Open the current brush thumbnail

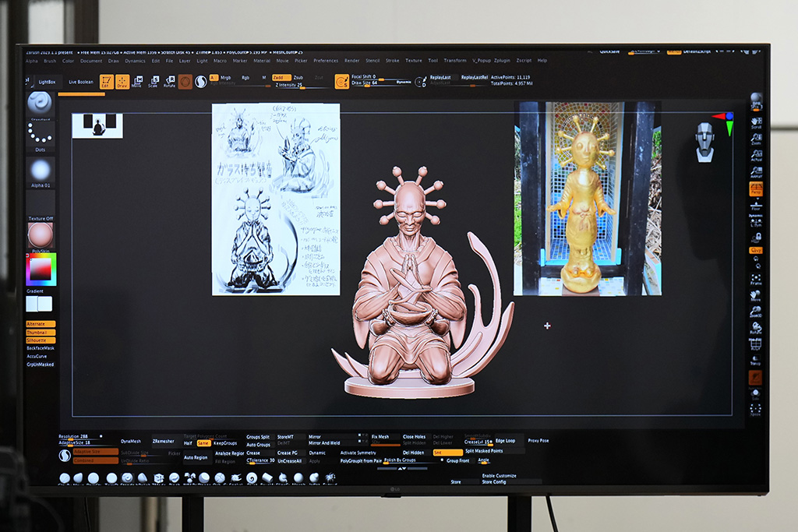40,104
